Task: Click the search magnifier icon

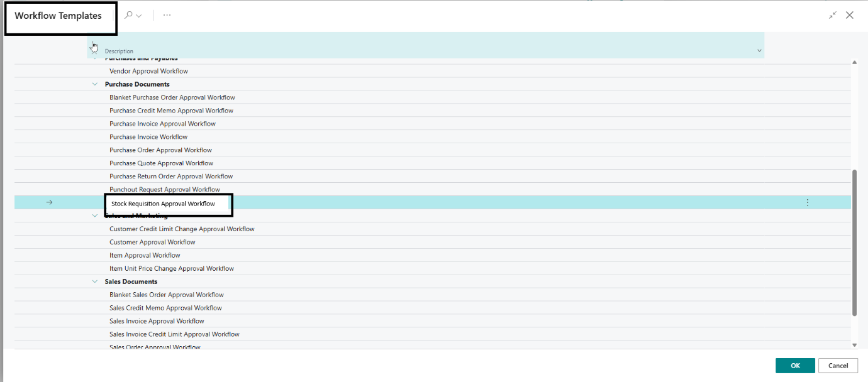Action: click(129, 15)
